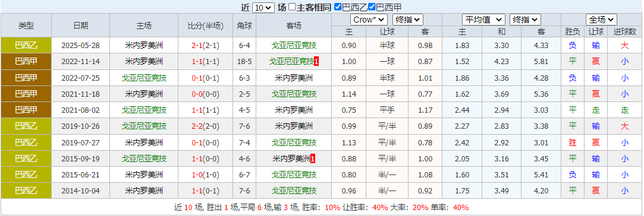The width and height of the screenshot is (644, 216).
Task: Click the 巴西甲 league cell on 2021-11-18 row
Action: point(26,94)
